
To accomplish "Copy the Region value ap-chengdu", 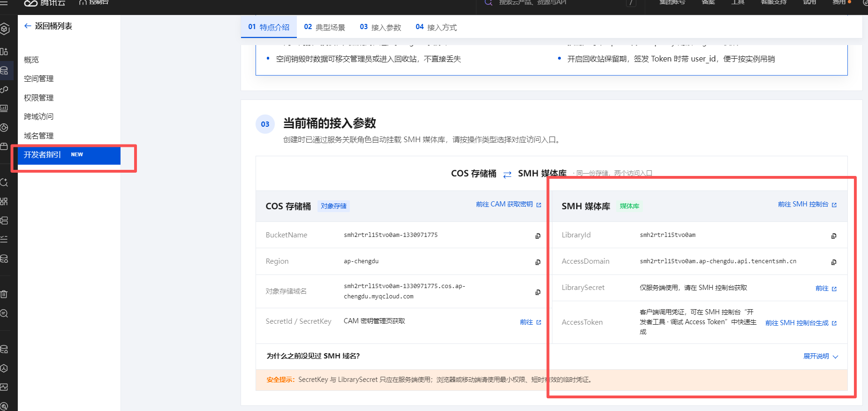I will (538, 262).
